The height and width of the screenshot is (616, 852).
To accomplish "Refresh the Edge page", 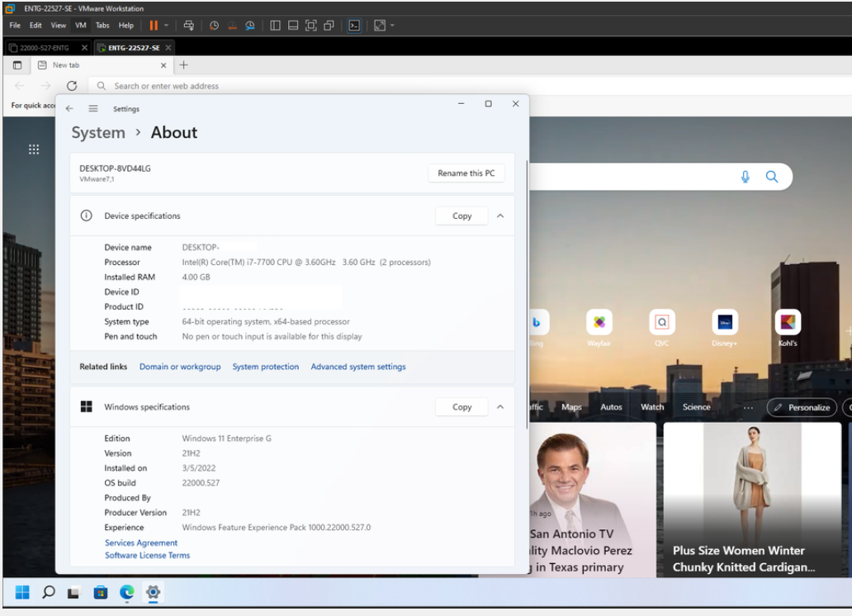I will 72,86.
